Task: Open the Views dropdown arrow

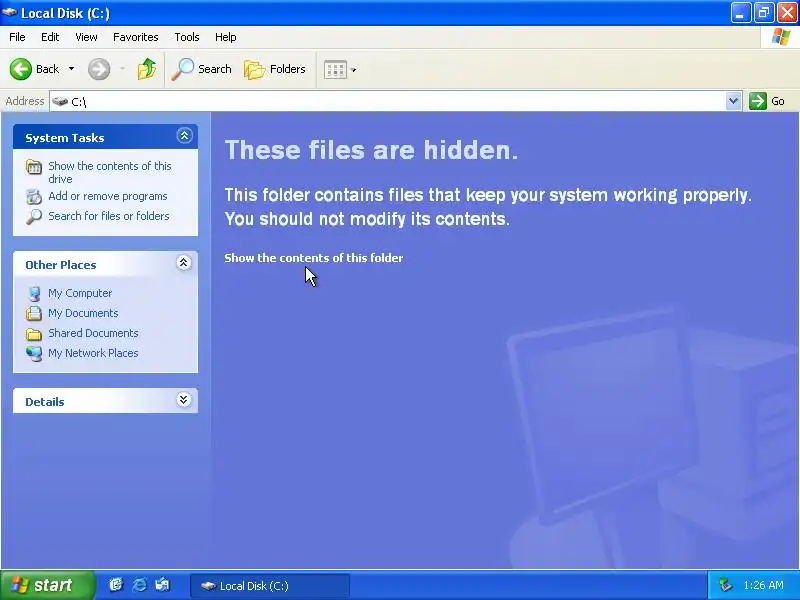Action: pos(354,69)
